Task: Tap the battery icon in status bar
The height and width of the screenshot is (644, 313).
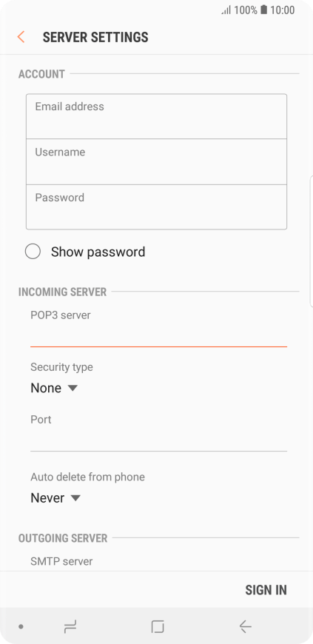Action: 263,10
